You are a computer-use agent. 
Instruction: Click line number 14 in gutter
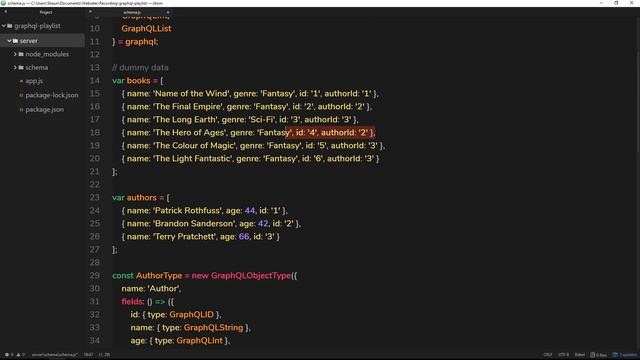click(95, 81)
